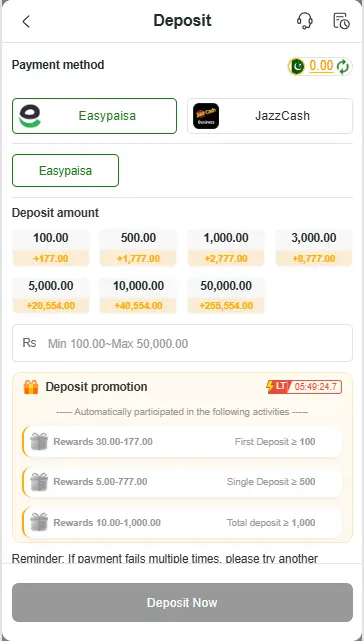The image size is (364, 641).
Task: Pick the 1,000.00 deposit amount
Action: pos(226,248)
